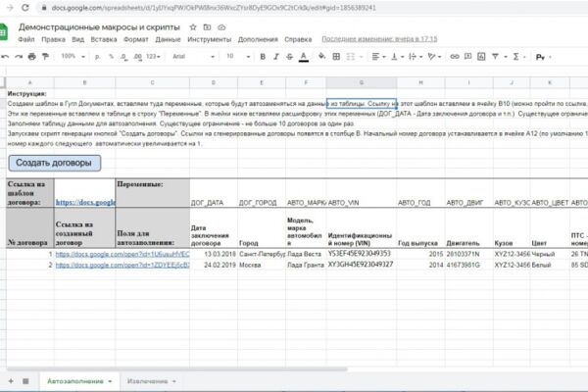Click the Создать договоры button
The width and height of the screenshot is (588, 392).
pyautogui.click(x=54, y=163)
